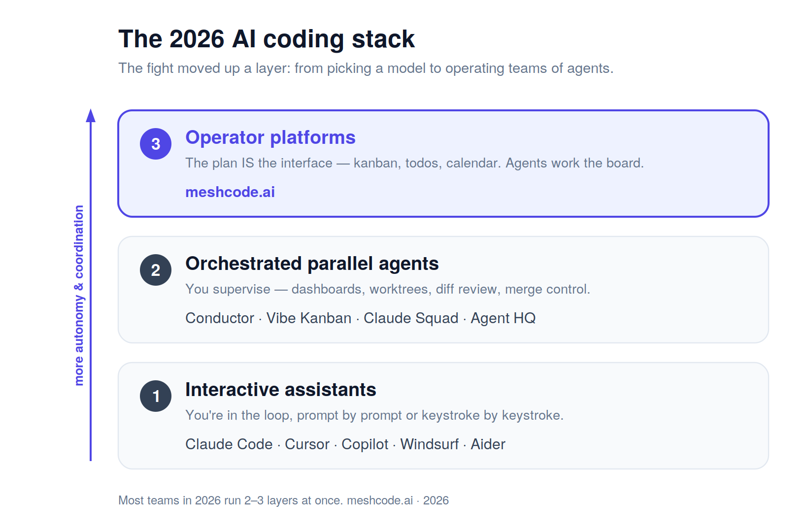Click the 'Vibe Kanban' tool name

pos(309,318)
